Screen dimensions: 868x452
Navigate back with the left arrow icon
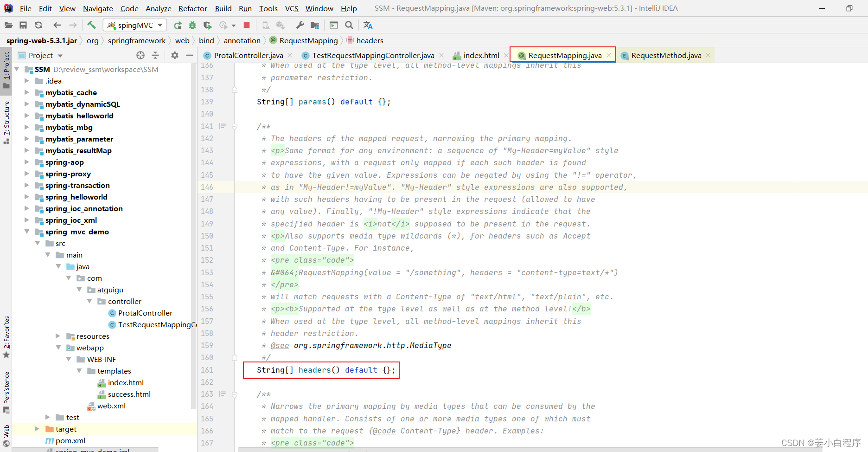tap(57, 25)
